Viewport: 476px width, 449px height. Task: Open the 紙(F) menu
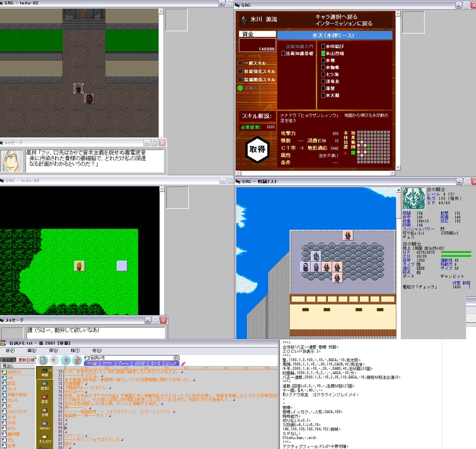pos(10,350)
